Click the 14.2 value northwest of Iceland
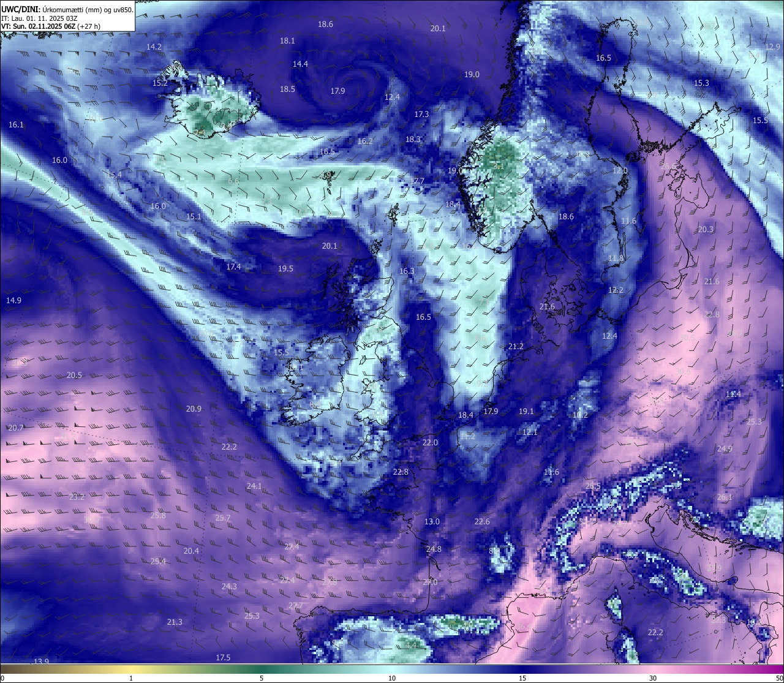The height and width of the screenshot is (683, 784). (x=154, y=47)
